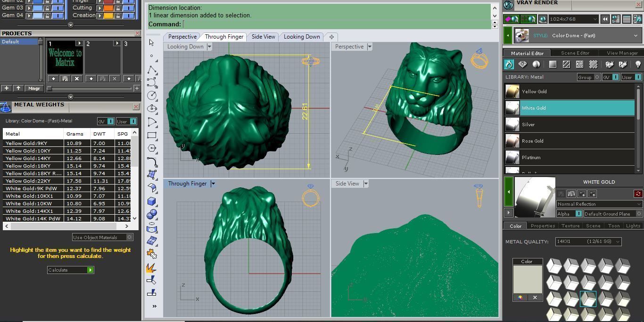The height and width of the screenshot is (322, 644).
Task: Open the View Manager tab
Action: (x=622, y=53)
